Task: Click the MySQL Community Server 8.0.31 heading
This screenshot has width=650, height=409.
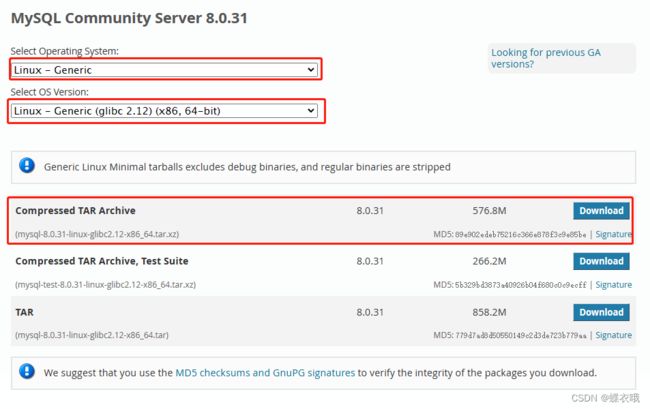Action: click(129, 18)
